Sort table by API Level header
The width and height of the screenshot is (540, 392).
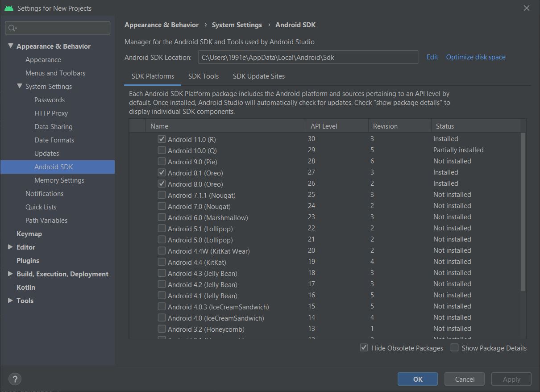point(337,126)
